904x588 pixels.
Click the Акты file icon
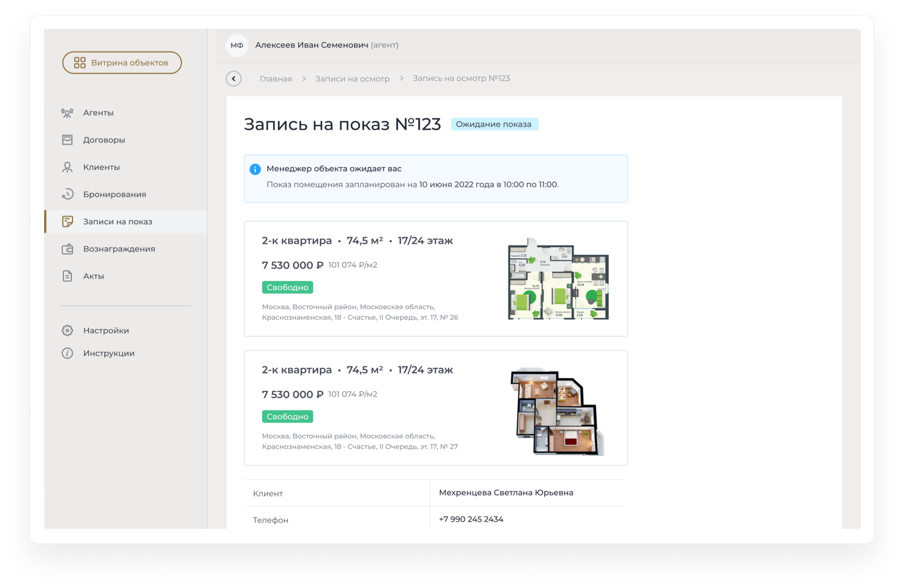click(67, 276)
